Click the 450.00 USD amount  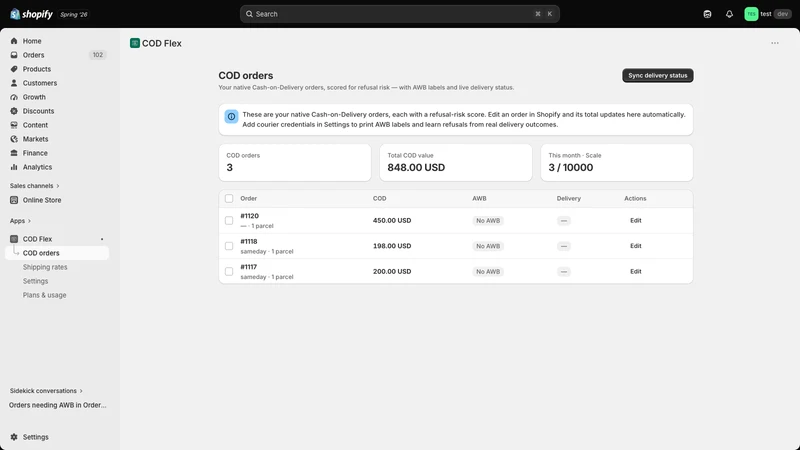click(392, 221)
